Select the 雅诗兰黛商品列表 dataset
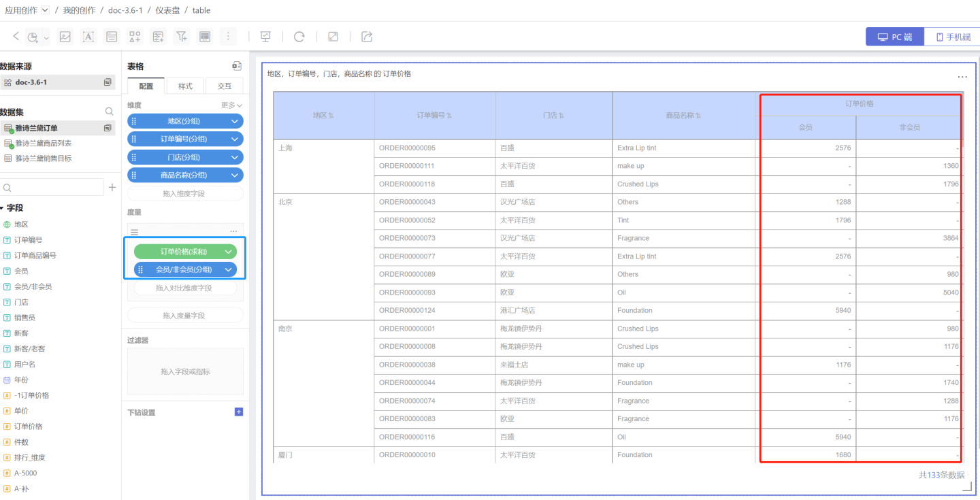 pyautogui.click(x=43, y=144)
